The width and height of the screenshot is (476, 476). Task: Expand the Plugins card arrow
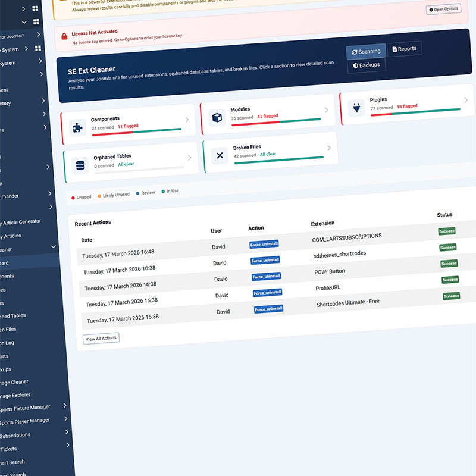pos(466,100)
